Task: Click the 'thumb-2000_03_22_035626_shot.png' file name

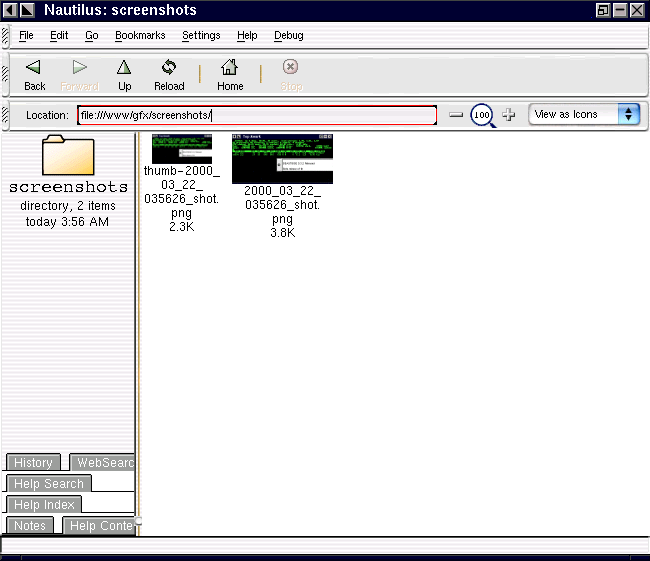Action: tap(182, 192)
